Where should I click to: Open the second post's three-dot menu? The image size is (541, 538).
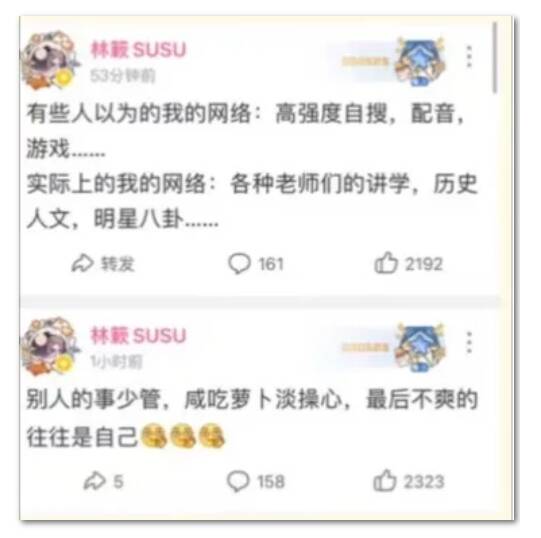pos(469,342)
